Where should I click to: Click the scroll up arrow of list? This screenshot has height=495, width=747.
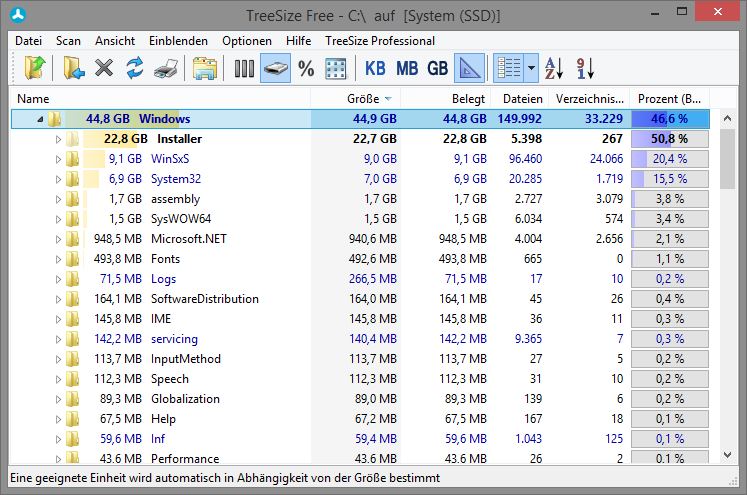tap(727, 118)
